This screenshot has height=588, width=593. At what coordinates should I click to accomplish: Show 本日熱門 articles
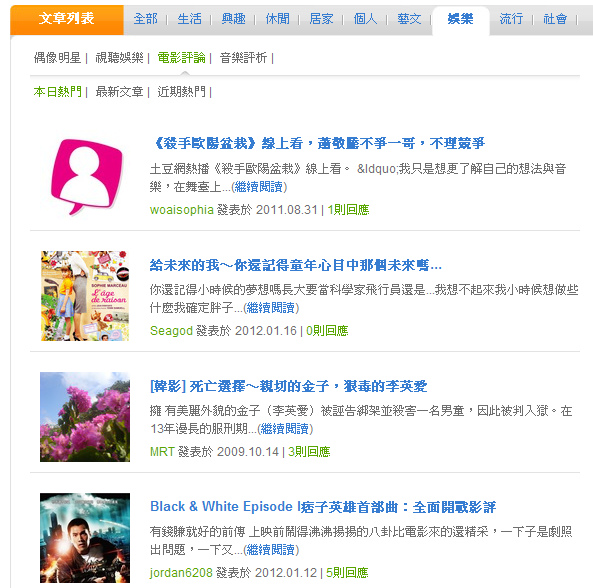57,92
